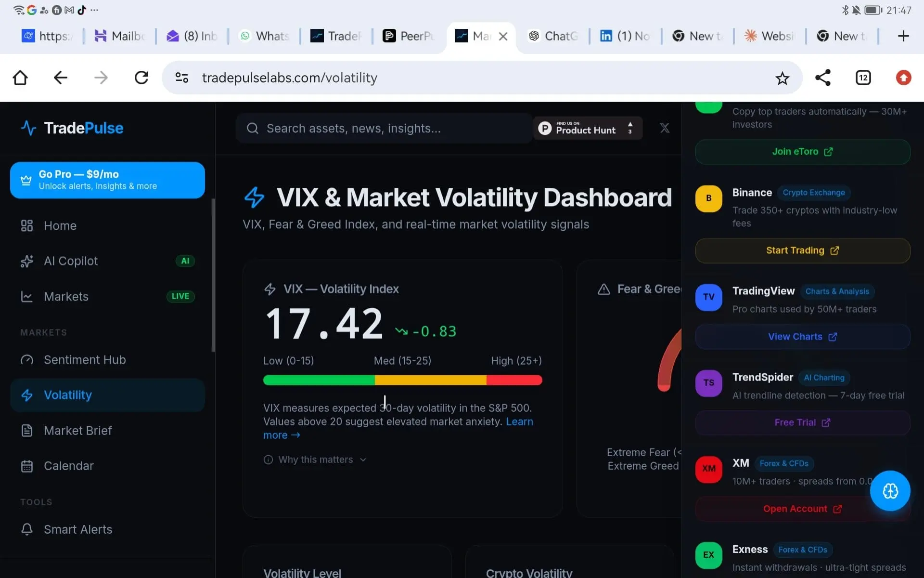The width and height of the screenshot is (924, 578).
Task: Click the TradePulse logo
Action: click(72, 128)
